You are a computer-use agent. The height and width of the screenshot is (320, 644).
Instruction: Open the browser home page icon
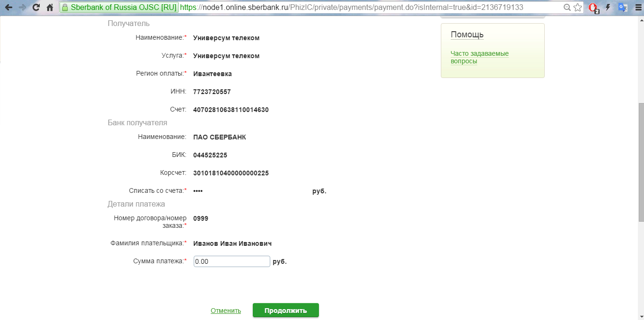pos(50,8)
